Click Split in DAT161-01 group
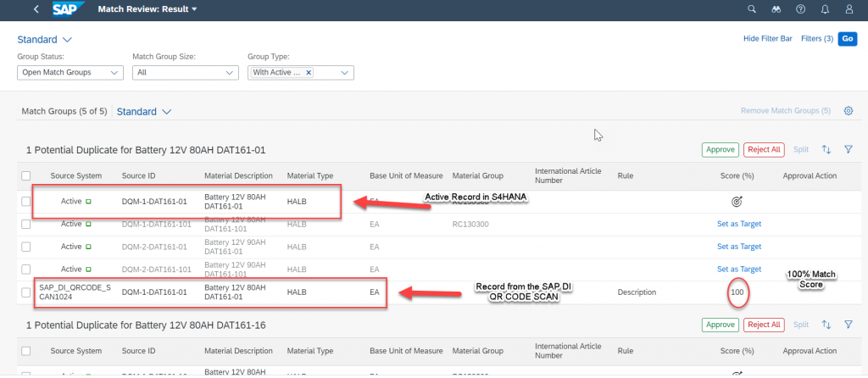This screenshot has width=868, height=378. (801, 149)
